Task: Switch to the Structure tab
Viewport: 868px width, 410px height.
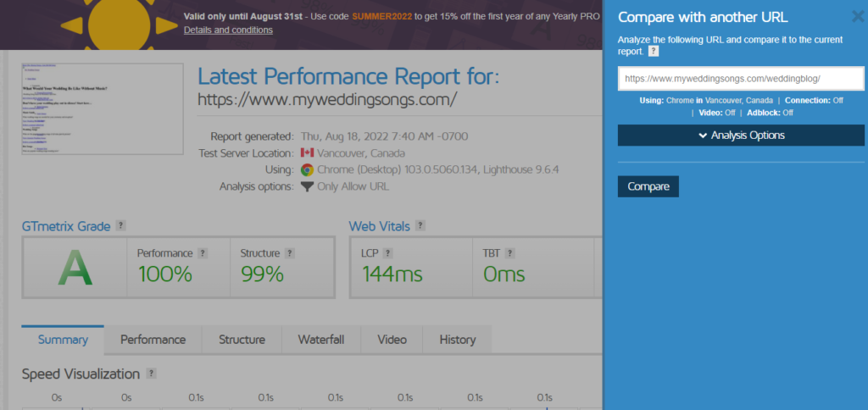Action: (242, 340)
